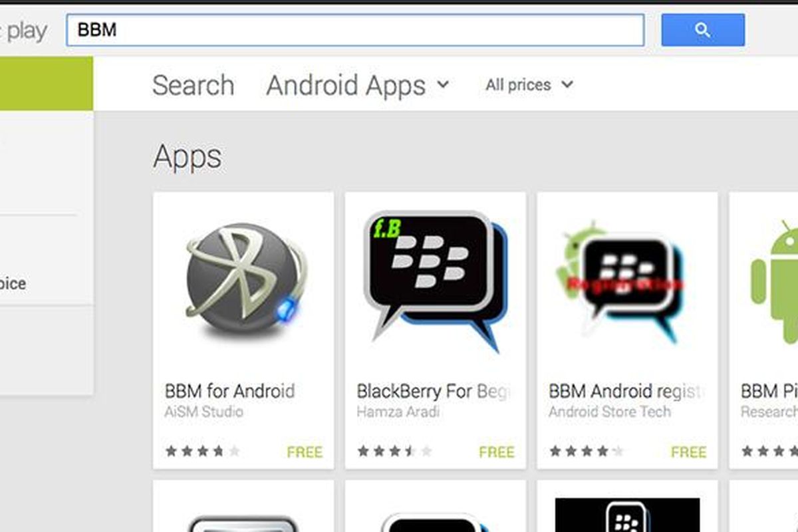Open the BlackBerry For Beginners app icon

click(x=436, y=281)
